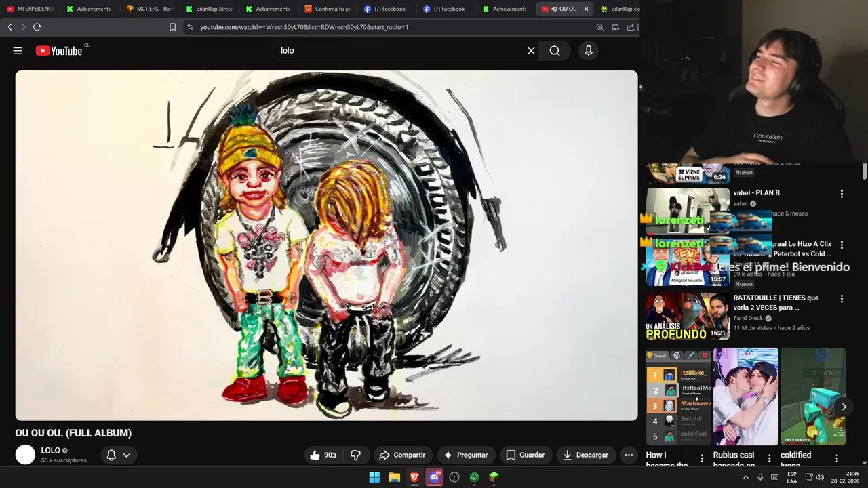This screenshot has height=488, width=868.
Task: Click the microphone tray icon in taskbar
Action: tap(760, 477)
